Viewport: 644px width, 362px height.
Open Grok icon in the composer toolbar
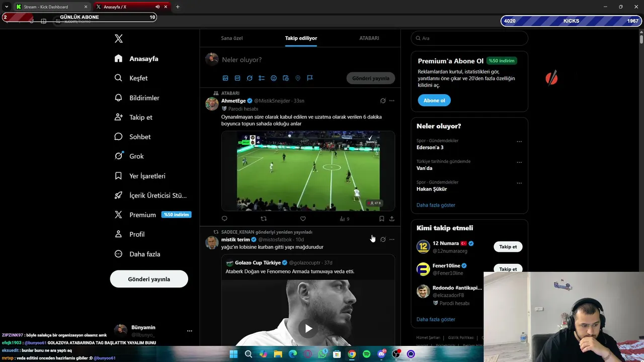click(x=250, y=78)
